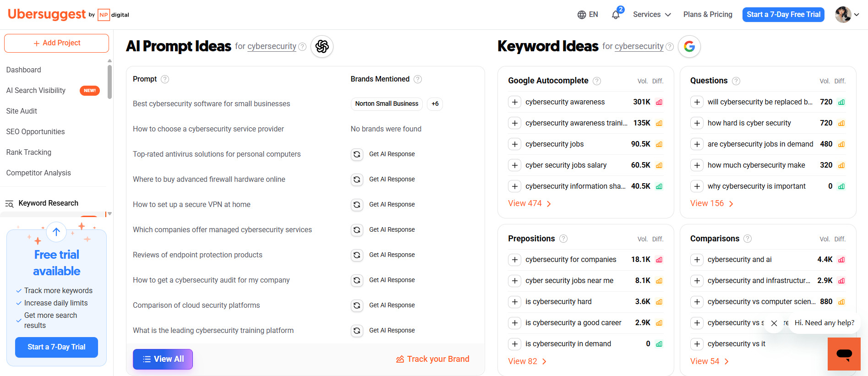The image size is (868, 376).
Task: Add "cybersecurity awareness" using its plus icon
Action: click(514, 102)
